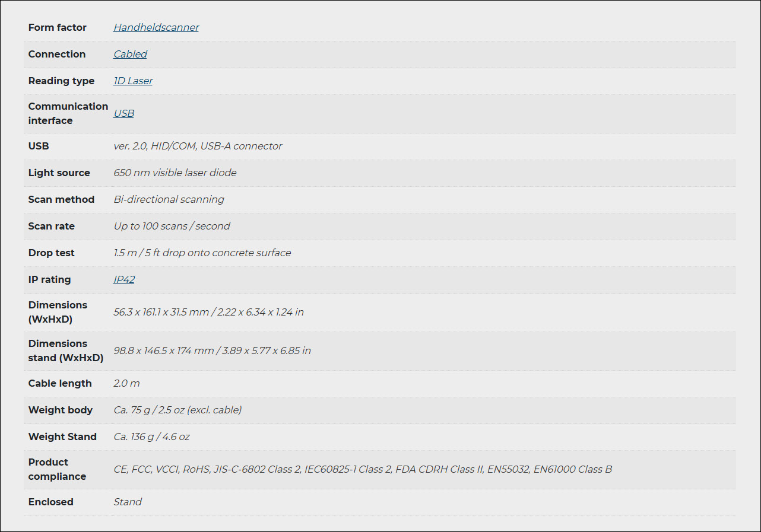The height and width of the screenshot is (532, 761).
Task: Click the Reading type label
Action: tap(61, 81)
